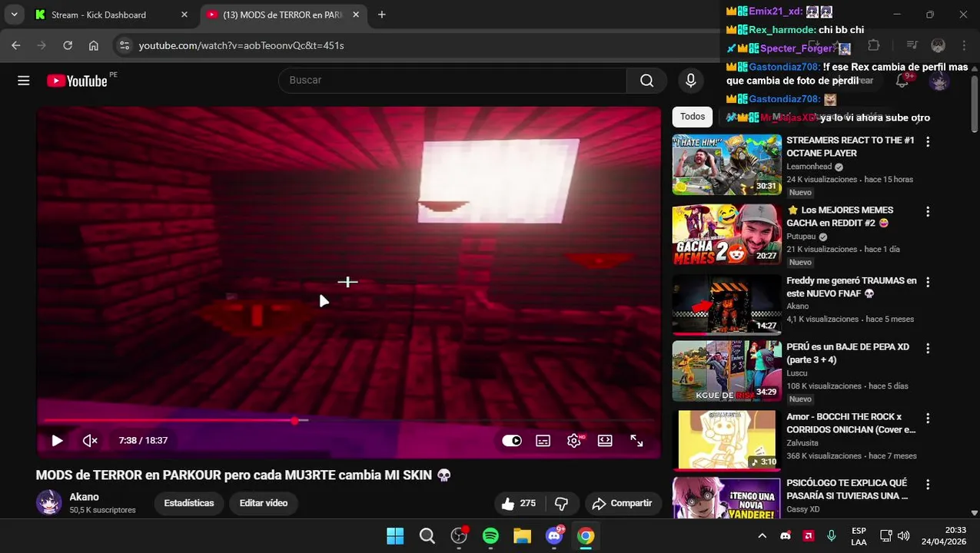Open the volume tray icon
980x553 pixels.
904,536
